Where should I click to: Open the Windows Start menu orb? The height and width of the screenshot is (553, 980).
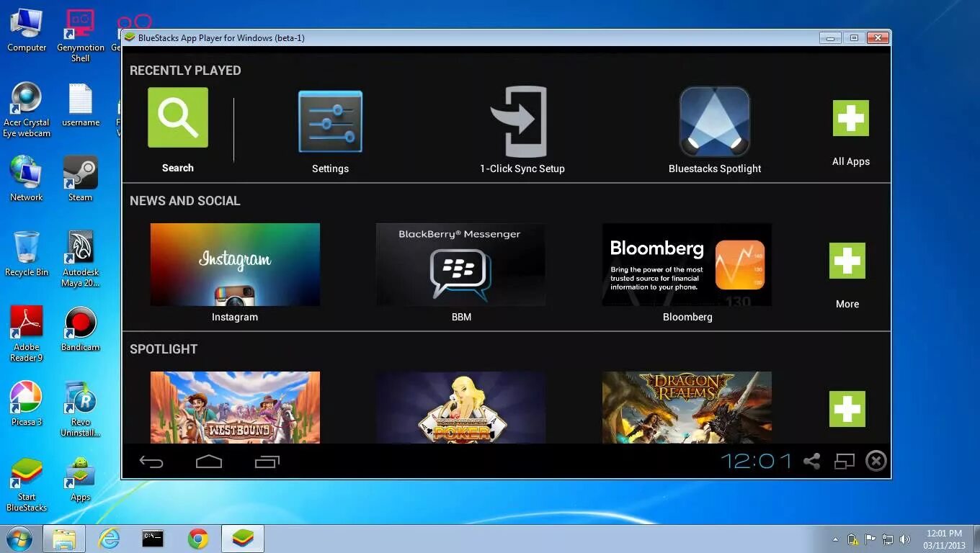click(19, 539)
